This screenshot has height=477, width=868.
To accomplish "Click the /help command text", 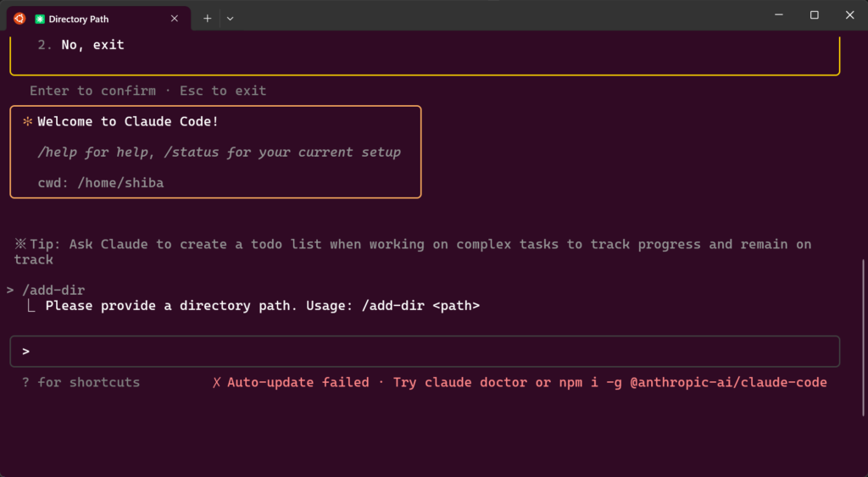I will 57,153.
